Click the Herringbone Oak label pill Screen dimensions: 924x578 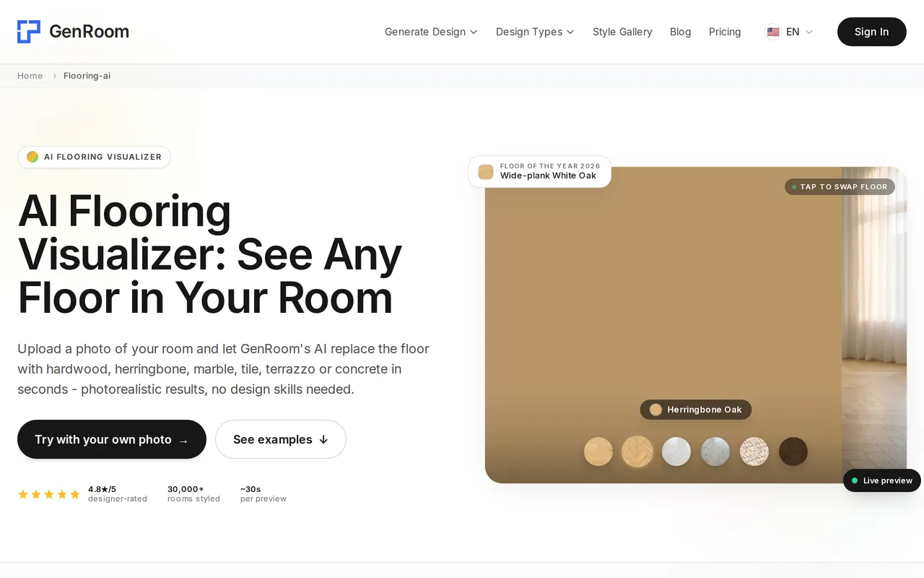696,410
